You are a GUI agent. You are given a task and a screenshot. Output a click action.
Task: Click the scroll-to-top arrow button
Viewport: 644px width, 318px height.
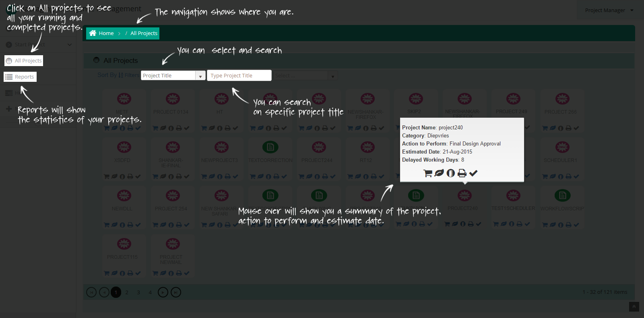tap(634, 307)
